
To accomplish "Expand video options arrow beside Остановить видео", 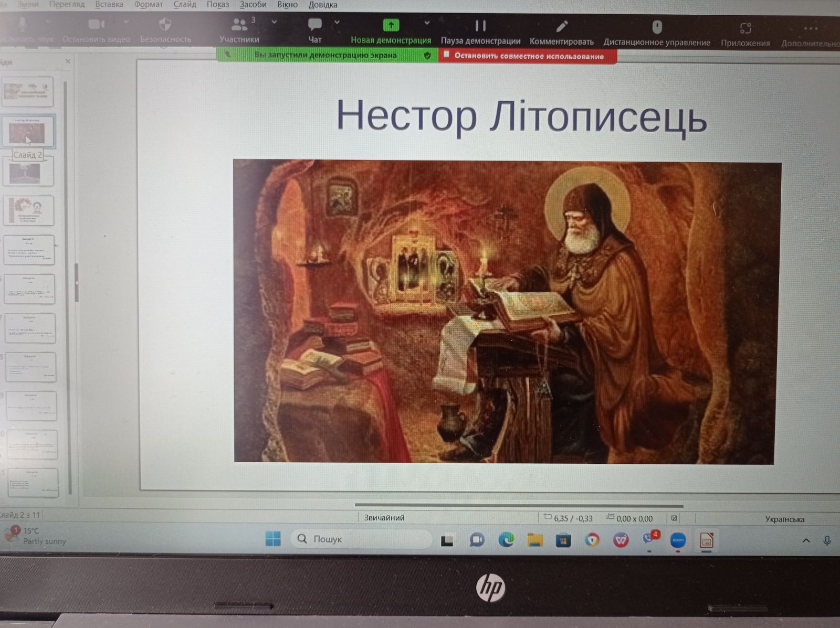I will 126,22.
